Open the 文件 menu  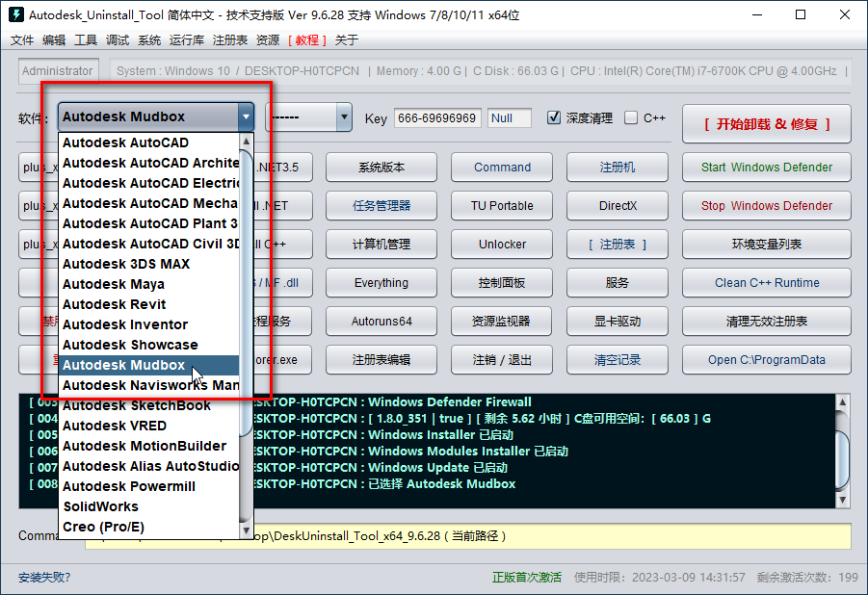pyautogui.click(x=22, y=39)
